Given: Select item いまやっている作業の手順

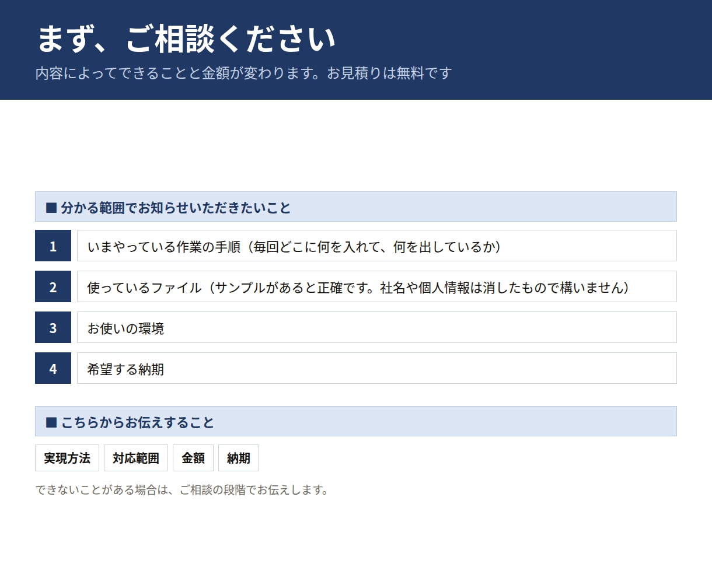Looking at the screenshot, I should click(x=377, y=246).
